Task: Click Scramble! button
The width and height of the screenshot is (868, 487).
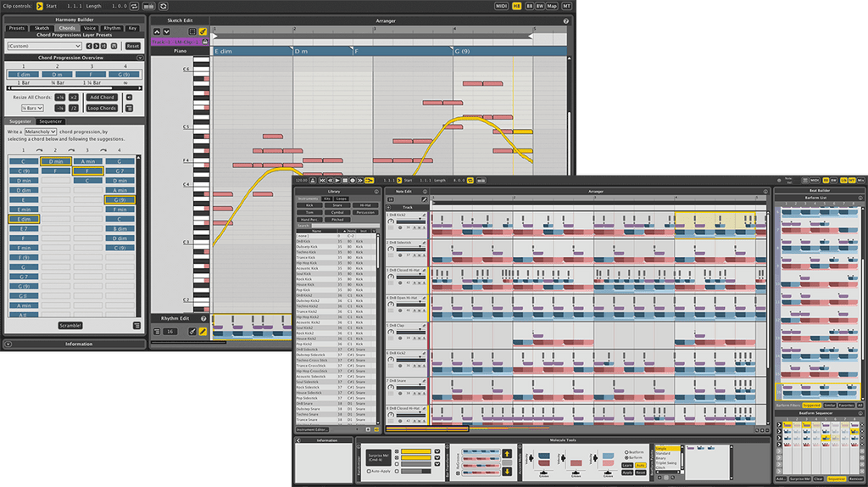Action: point(70,325)
